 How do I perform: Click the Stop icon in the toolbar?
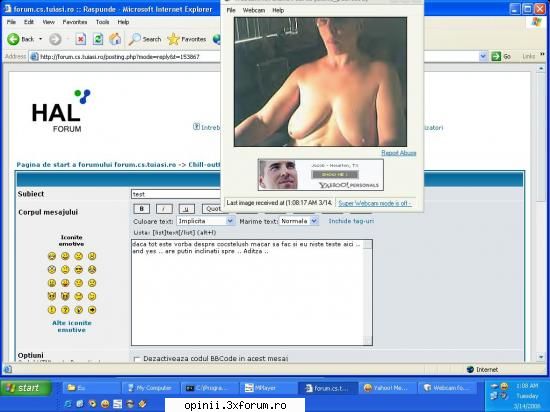(81, 39)
